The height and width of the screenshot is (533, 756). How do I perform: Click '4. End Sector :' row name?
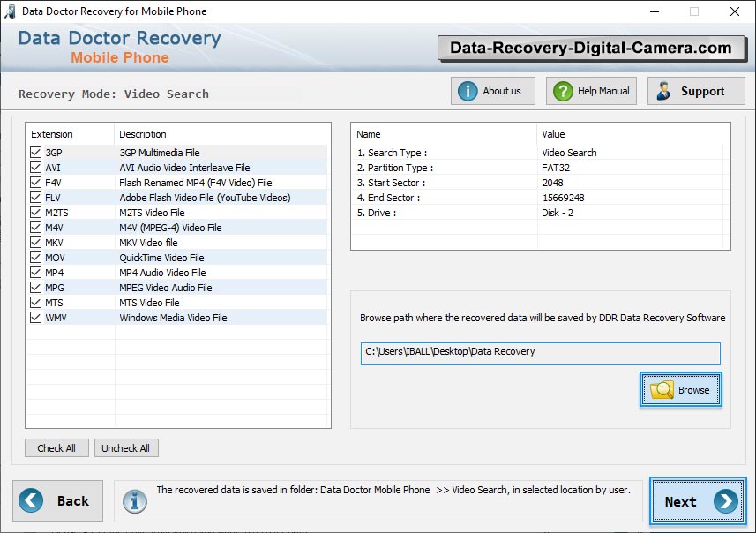point(388,198)
